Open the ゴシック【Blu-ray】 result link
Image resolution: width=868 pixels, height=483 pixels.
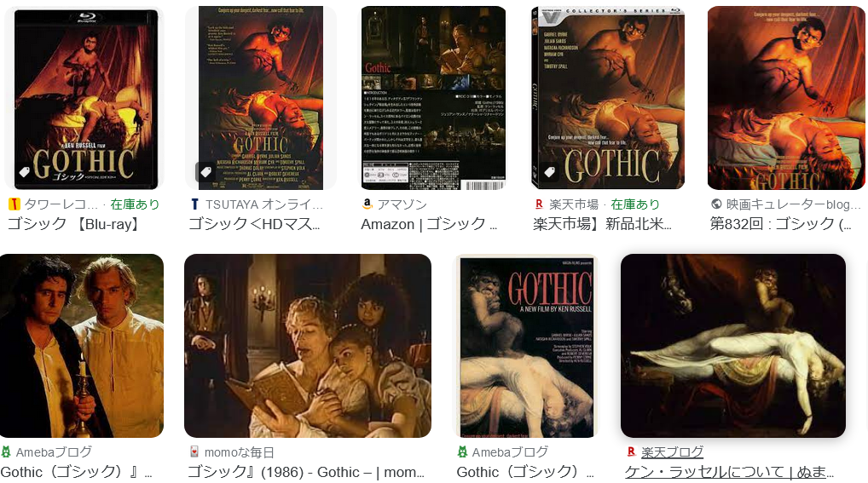(x=73, y=224)
